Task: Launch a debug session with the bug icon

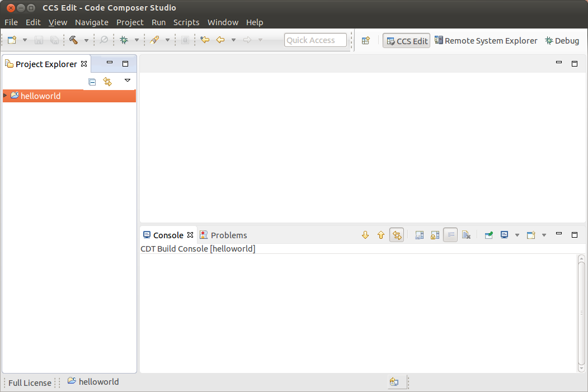Action: 124,40
